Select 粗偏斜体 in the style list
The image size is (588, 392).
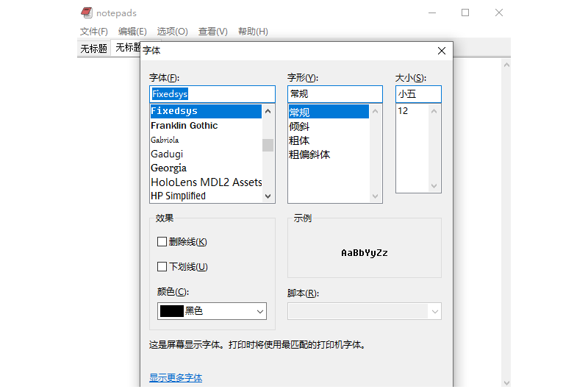tap(329, 154)
